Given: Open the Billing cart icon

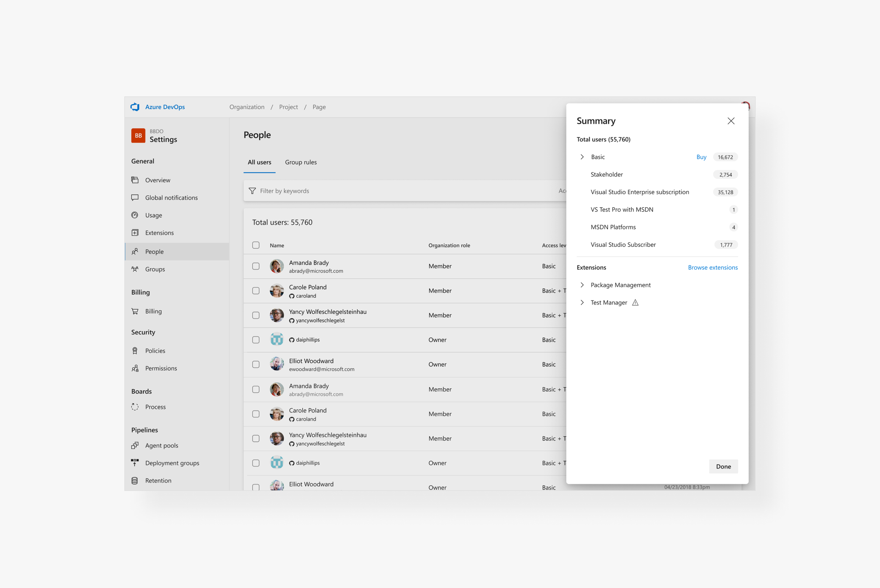Looking at the screenshot, I should tap(135, 311).
